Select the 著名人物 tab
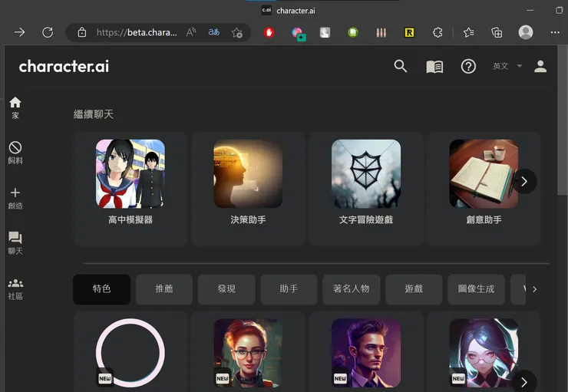Viewport: 568px width, 392px height. [x=352, y=289]
